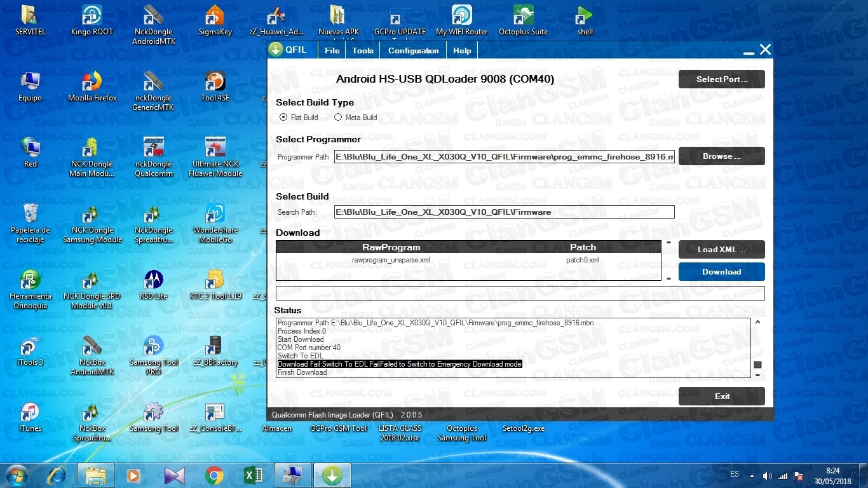Open the Tools menu in QFIL
Viewport: 868px width, 488px height.
[x=363, y=50]
